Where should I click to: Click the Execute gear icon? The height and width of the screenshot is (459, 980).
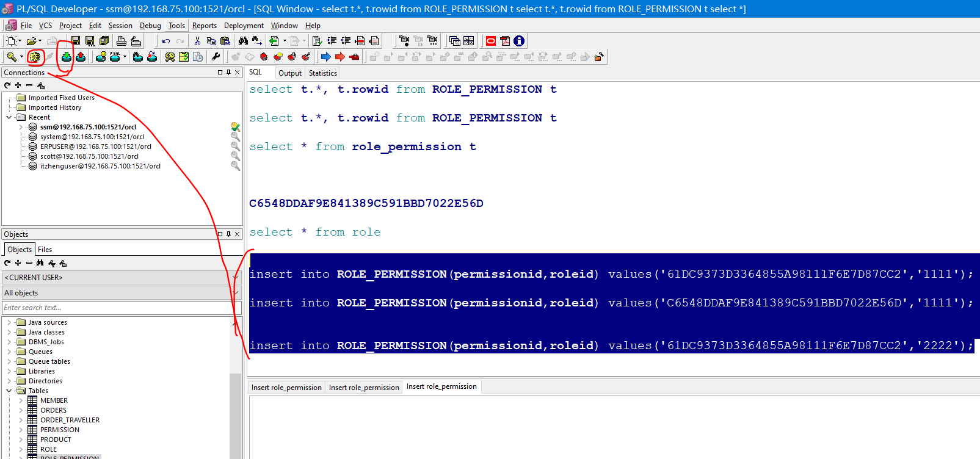[x=35, y=57]
